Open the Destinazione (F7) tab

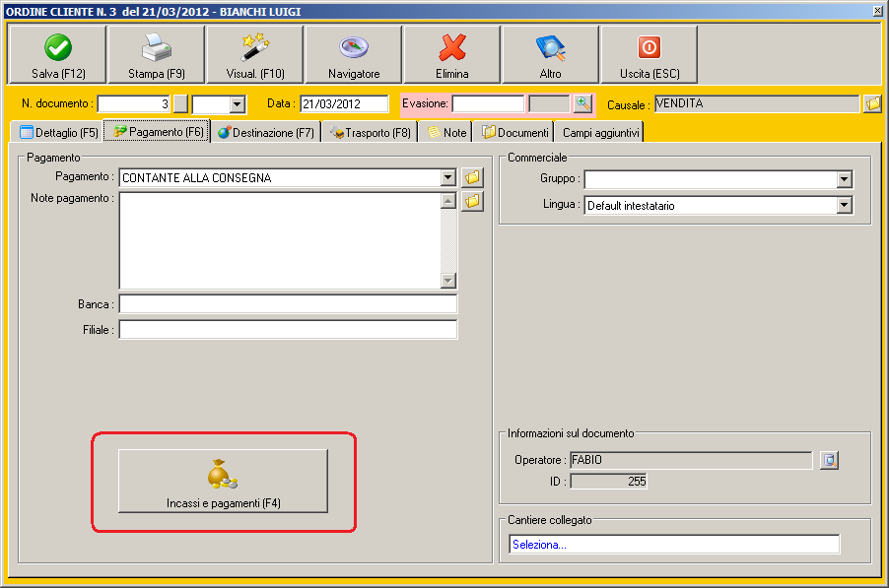tap(265, 133)
